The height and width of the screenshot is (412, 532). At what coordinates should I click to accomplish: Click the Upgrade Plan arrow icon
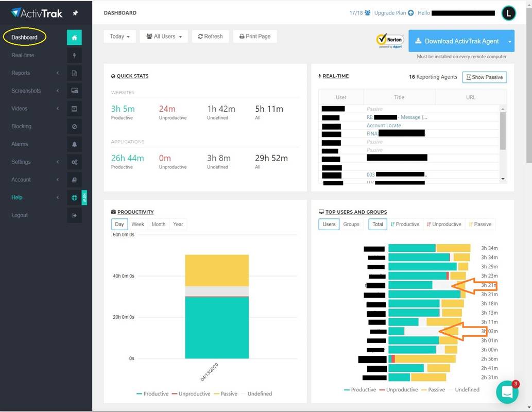point(410,13)
